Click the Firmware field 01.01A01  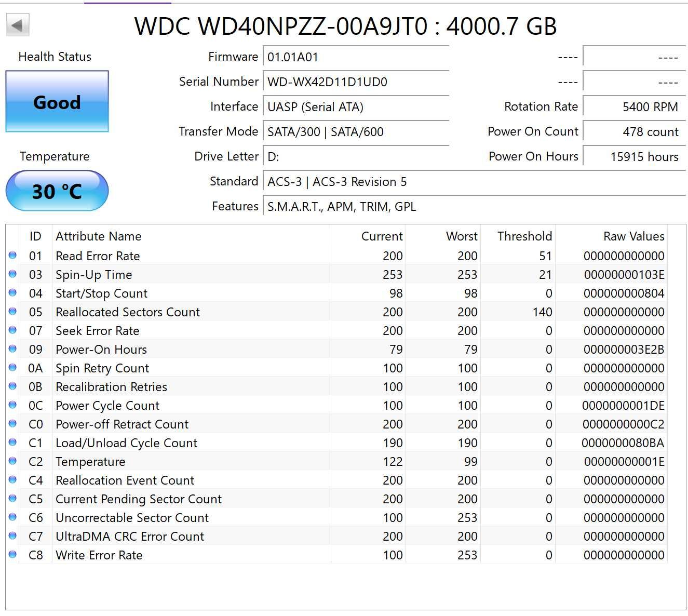356,57
